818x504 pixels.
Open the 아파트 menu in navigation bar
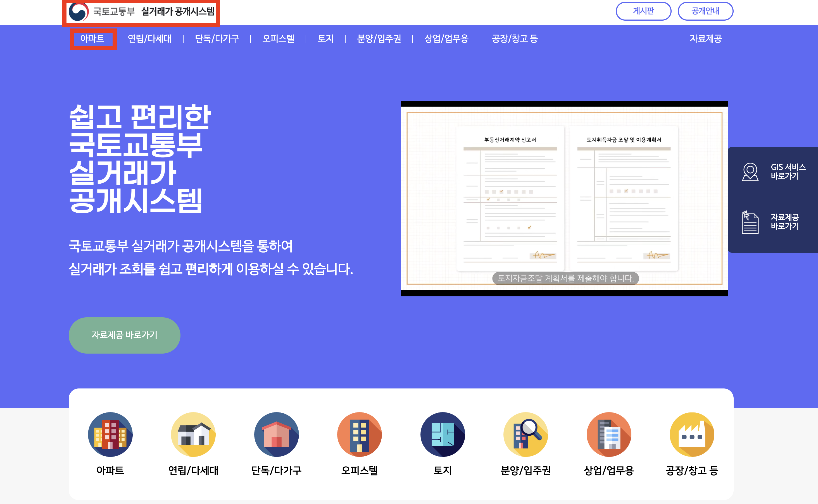point(92,39)
